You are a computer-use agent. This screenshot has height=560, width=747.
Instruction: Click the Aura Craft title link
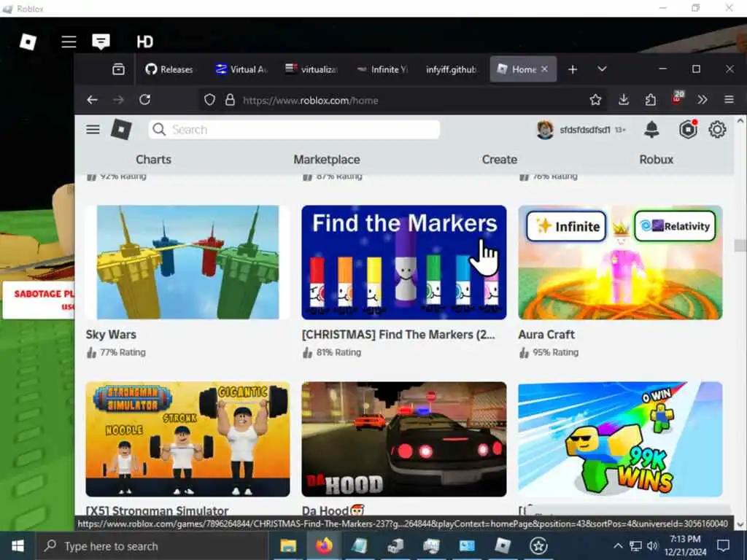pos(546,335)
